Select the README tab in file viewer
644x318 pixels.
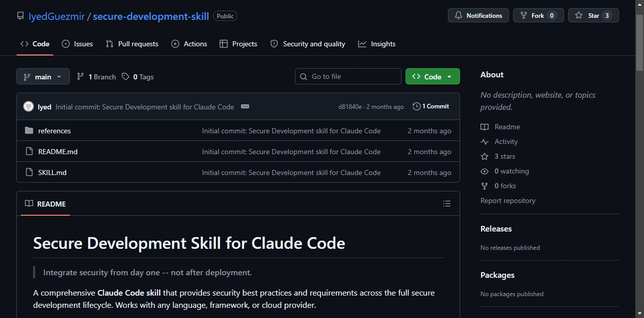pos(45,204)
